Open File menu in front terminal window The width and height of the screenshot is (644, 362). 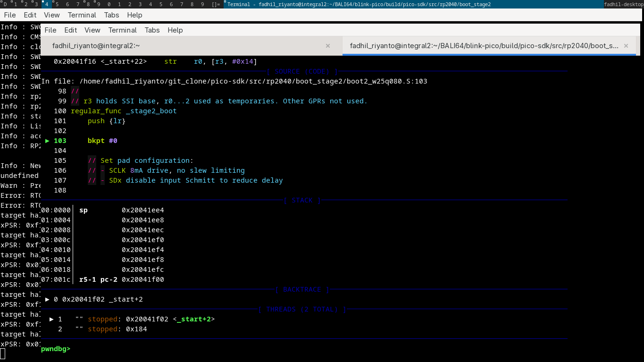tap(50, 30)
